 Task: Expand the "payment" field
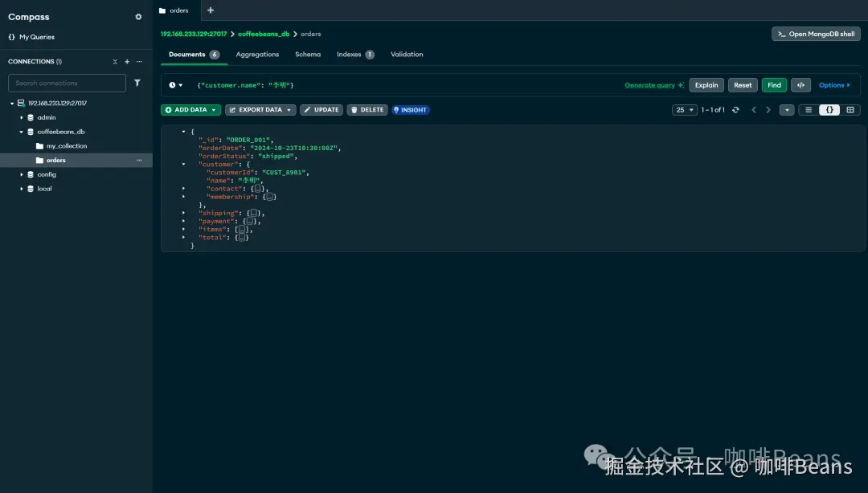[184, 221]
